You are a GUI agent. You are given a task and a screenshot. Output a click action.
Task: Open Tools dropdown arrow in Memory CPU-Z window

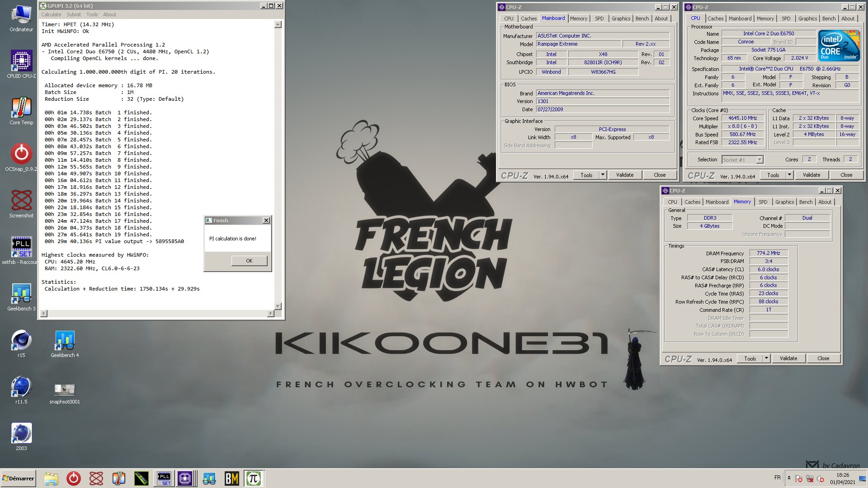766,358
